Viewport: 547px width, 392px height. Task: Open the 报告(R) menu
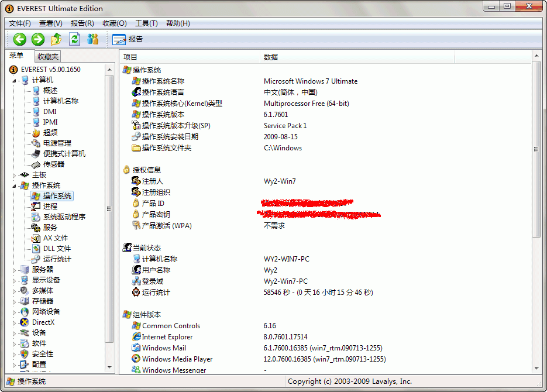(82, 23)
